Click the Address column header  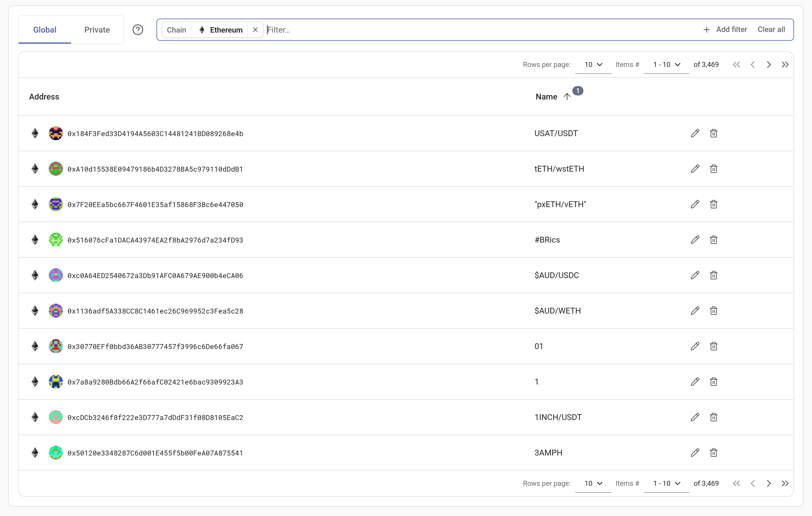click(44, 97)
